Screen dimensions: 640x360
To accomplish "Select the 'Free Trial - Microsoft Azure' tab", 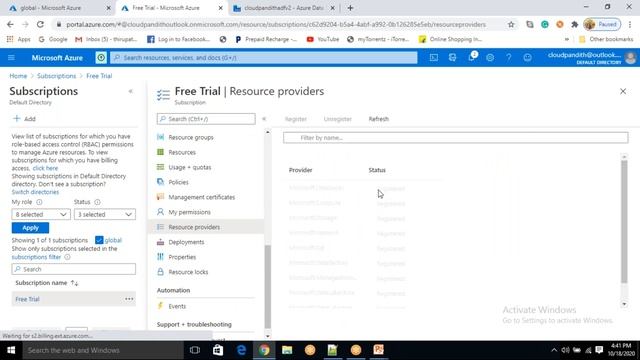I will pyautogui.click(x=172, y=8).
